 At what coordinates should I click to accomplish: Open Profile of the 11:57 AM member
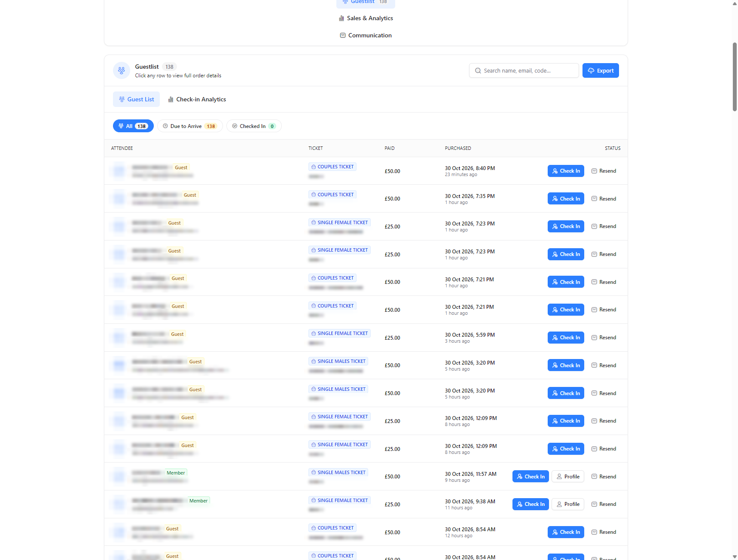(x=568, y=476)
